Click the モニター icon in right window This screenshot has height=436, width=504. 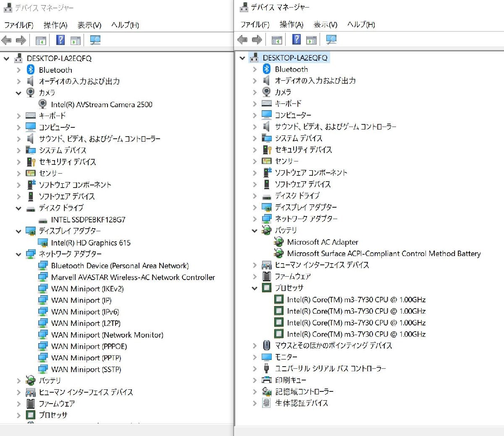pyautogui.click(x=267, y=357)
